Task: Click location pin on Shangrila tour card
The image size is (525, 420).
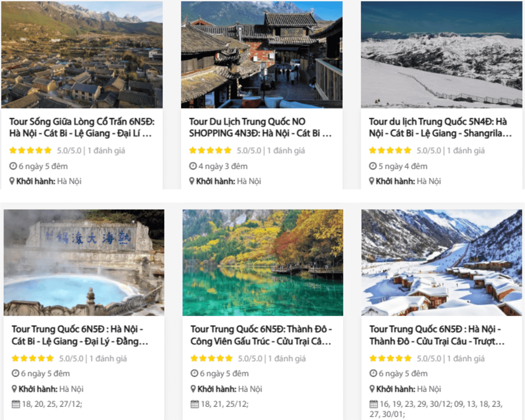Action: [371, 181]
